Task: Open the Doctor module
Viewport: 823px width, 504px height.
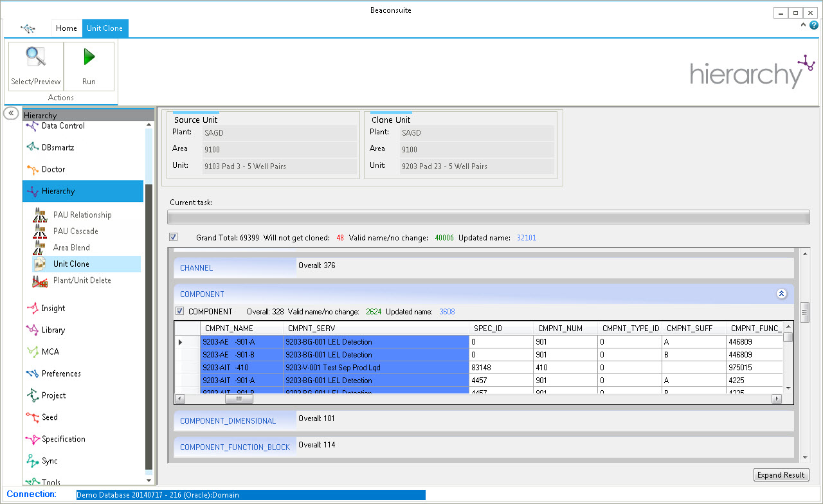Action: point(53,169)
